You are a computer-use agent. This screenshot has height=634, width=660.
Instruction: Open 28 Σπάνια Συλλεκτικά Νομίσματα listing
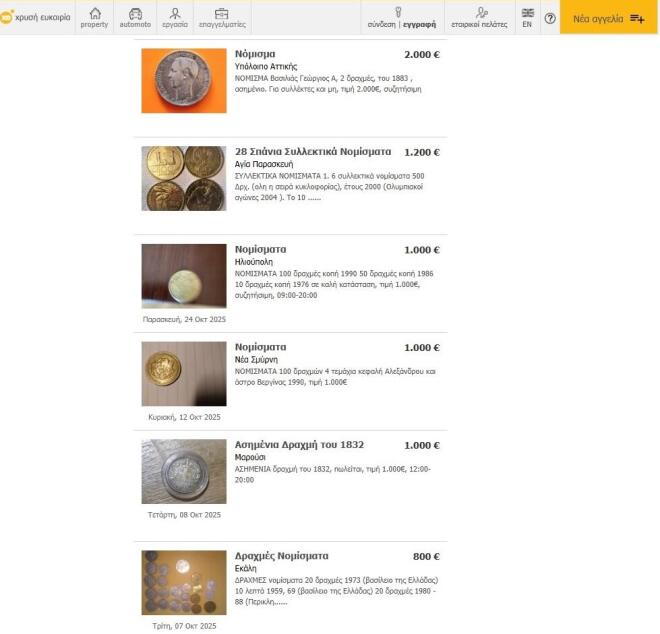(313, 152)
